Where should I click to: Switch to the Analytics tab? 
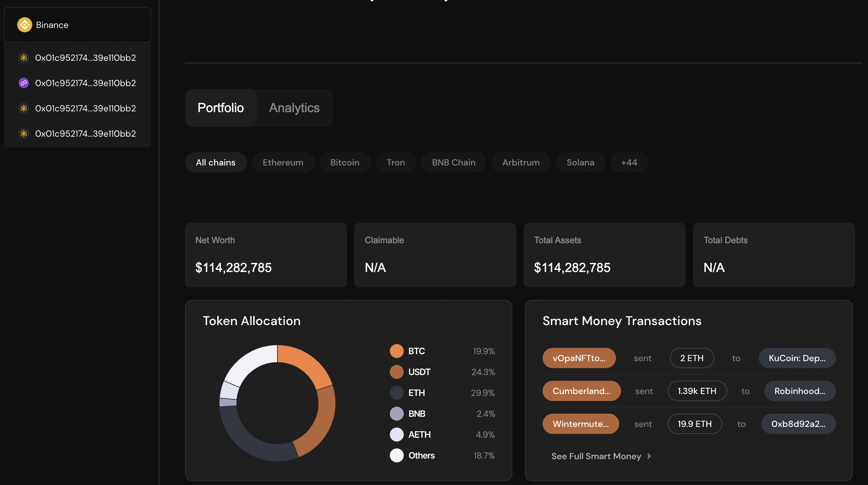[x=294, y=108]
